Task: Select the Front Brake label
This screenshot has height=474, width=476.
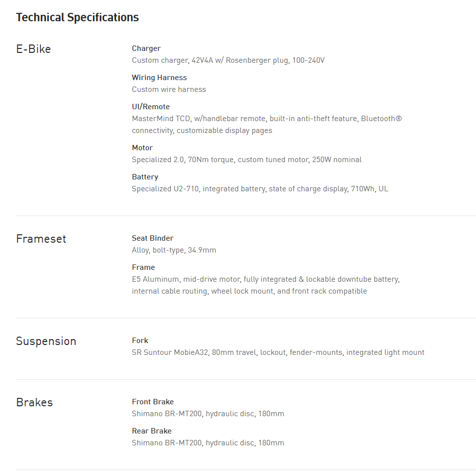Action: click(x=153, y=402)
